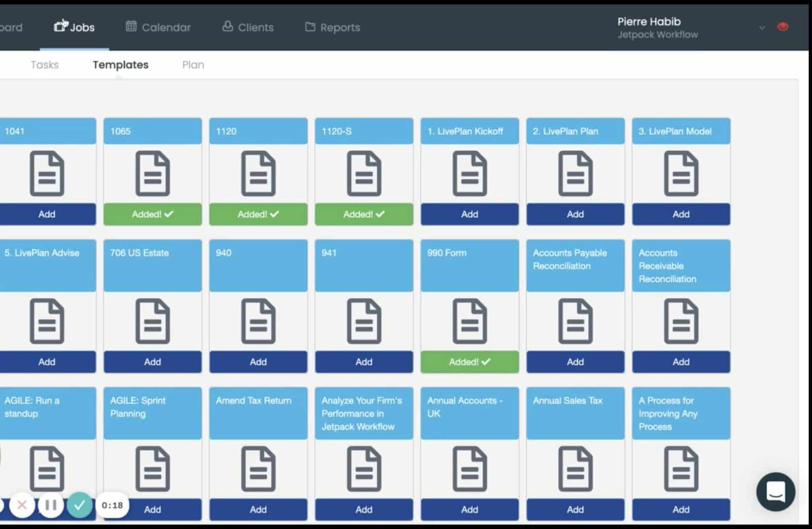Open the Jobs tab in navigation bar
Image resolution: width=812 pixels, height=529 pixels.
click(x=74, y=27)
